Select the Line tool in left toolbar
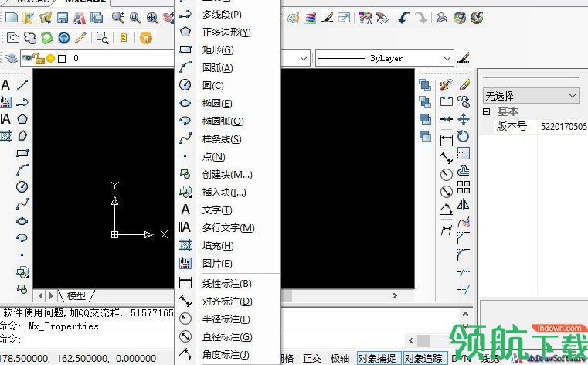588x365 pixels. click(x=22, y=85)
